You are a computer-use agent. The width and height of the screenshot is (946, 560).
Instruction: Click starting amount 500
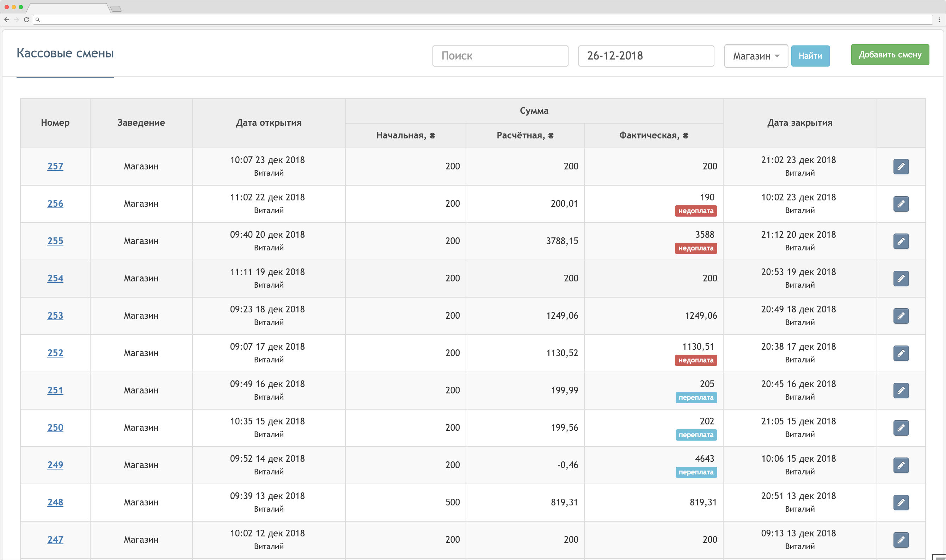453,502
